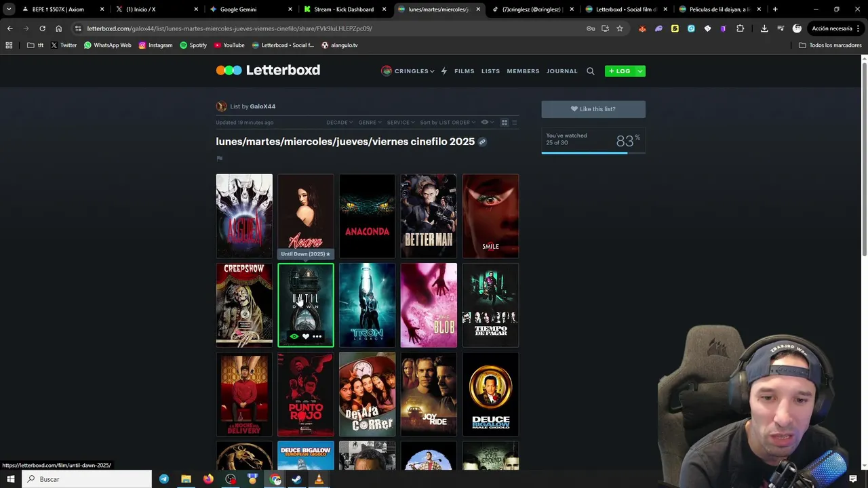Click the install app icon in address bar
868x488 pixels.
tap(605, 28)
